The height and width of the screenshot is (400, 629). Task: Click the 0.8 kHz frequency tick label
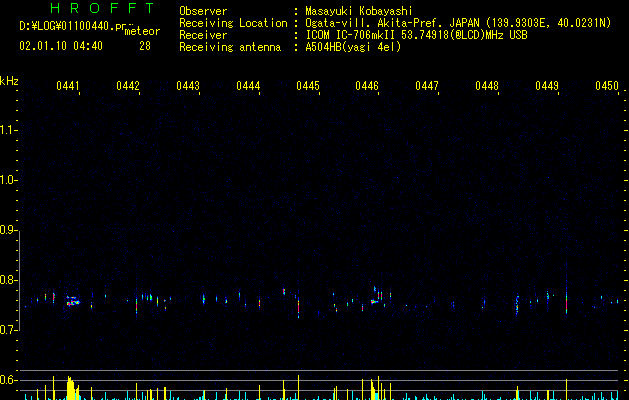coord(8,280)
